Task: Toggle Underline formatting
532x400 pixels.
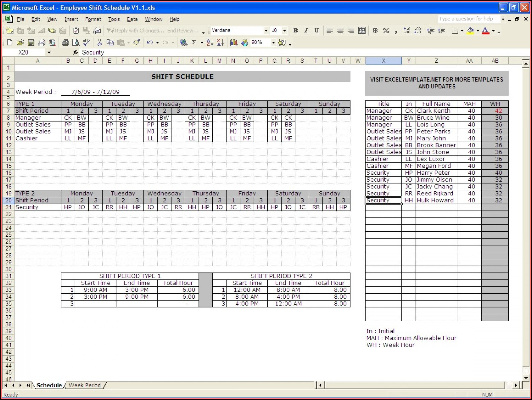Action: pos(316,31)
